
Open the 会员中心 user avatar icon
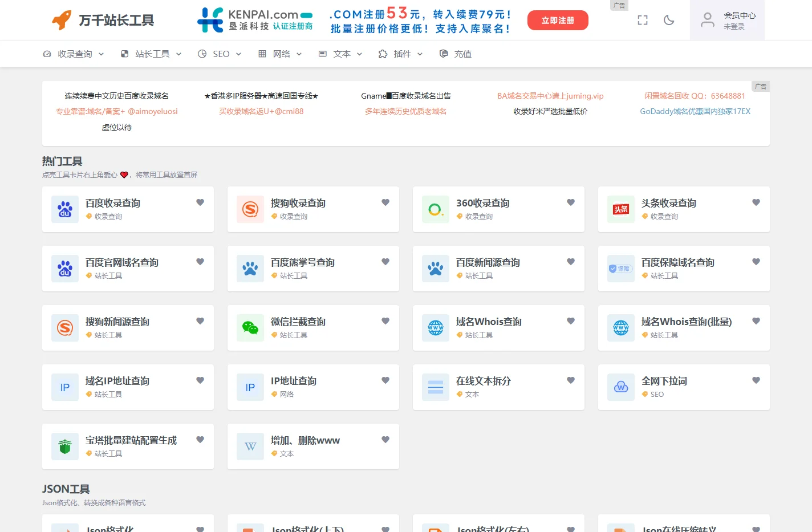pos(708,20)
